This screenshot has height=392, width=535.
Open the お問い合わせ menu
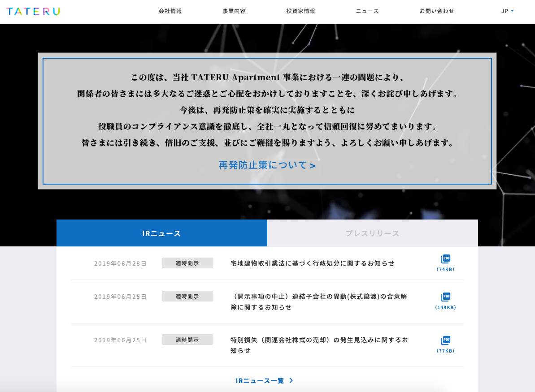pos(437,11)
